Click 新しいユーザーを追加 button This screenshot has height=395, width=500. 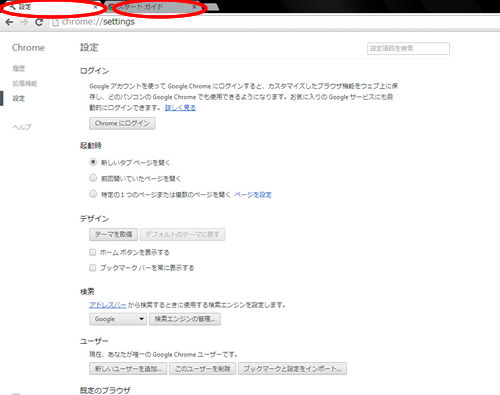(128, 369)
